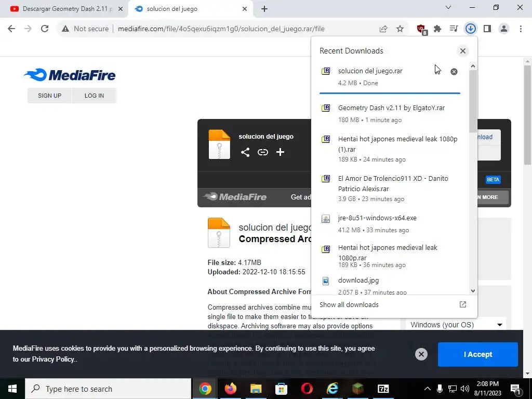Open the Extensions puzzle icon
Screen dimensions: 532x399
[437, 29]
